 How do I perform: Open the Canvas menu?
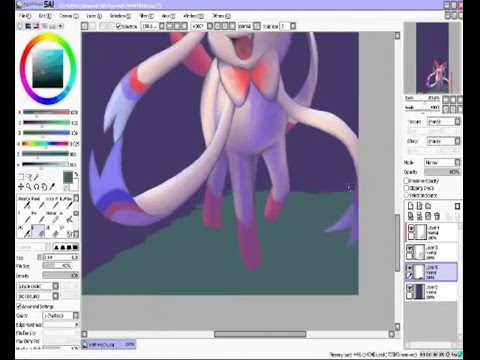[x=69, y=16]
